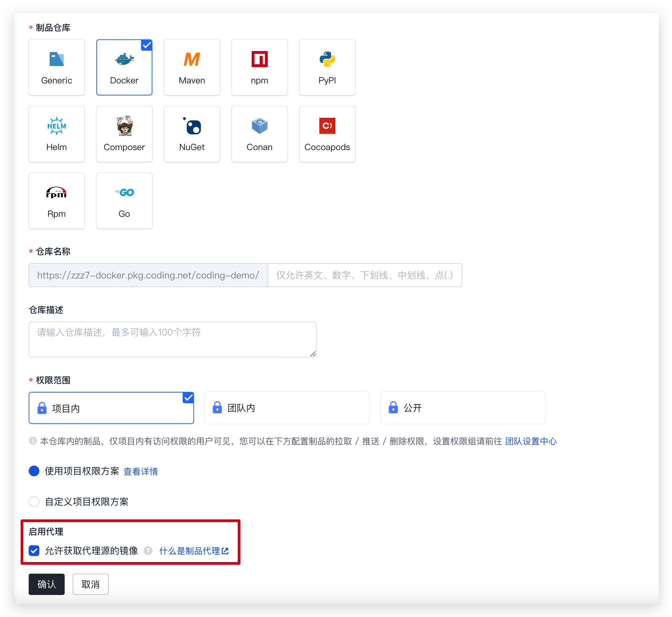Image resolution: width=672 pixels, height=617 pixels.
Task: Pick the Rpm repository type
Action: tap(56, 201)
